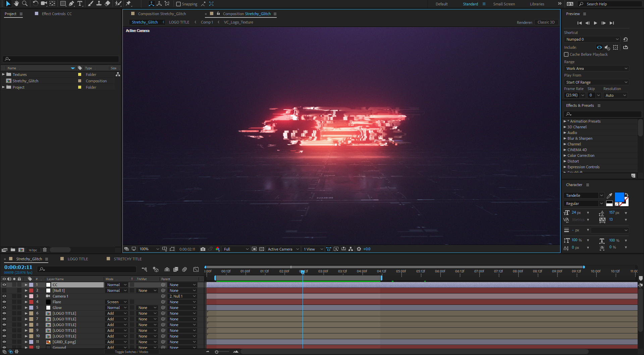Click the blue fill color swatch
Screen dimensions: 644x355
tap(619, 197)
